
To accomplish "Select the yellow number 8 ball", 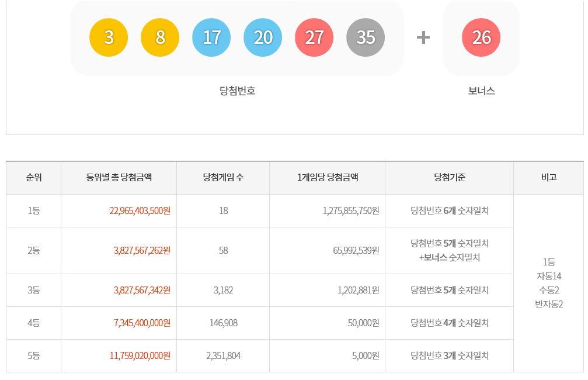I will tap(160, 37).
